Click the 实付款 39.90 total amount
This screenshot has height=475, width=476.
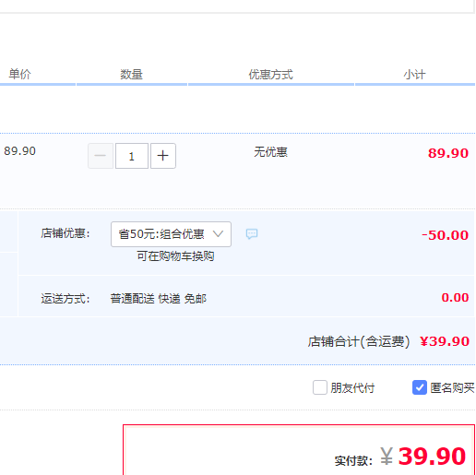[x=423, y=457]
